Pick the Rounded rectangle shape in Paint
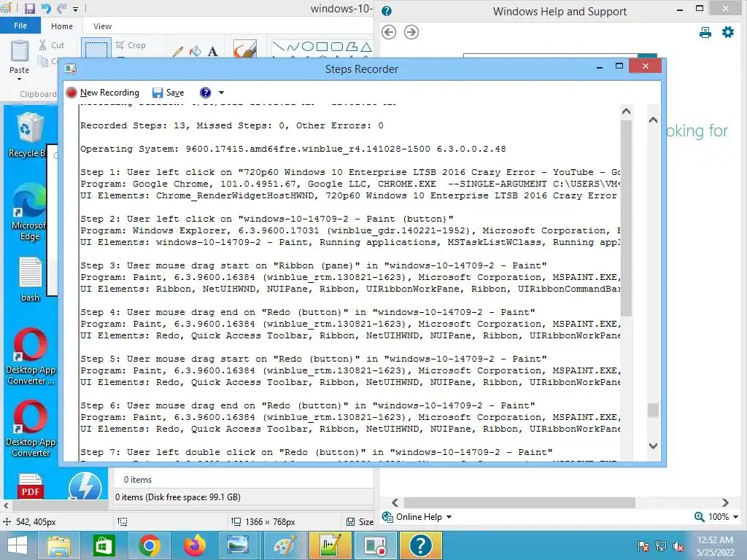Viewport: 747px width, 560px height. (337, 46)
